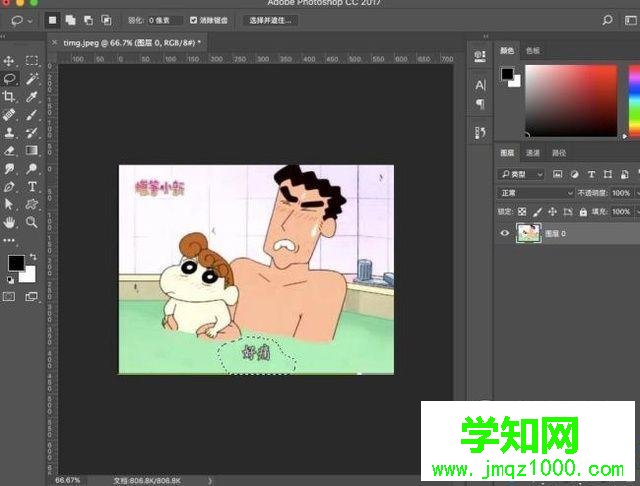
Task: Select the Horizontal Type tool
Action: (32, 186)
